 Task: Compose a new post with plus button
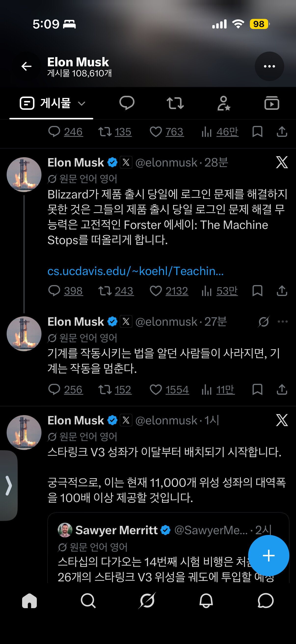269,556
